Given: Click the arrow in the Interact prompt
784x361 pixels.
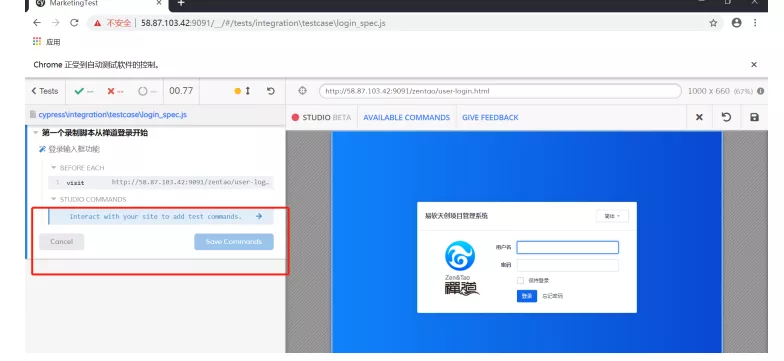Looking at the screenshot, I should pos(258,216).
